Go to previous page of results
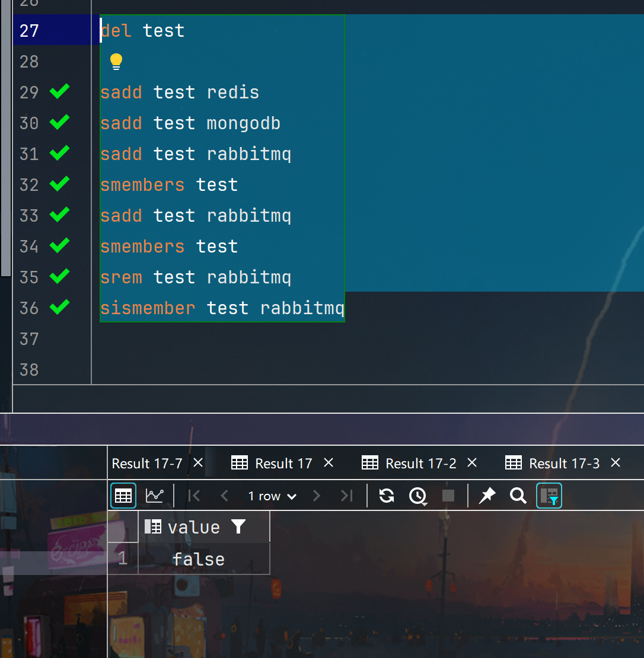 [x=225, y=496]
